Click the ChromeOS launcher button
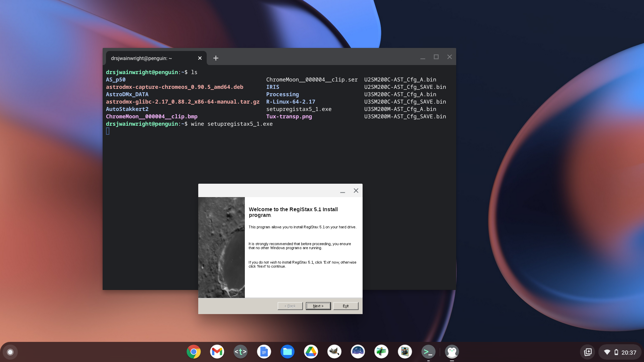Image resolution: width=644 pixels, height=362 pixels. (x=10, y=352)
